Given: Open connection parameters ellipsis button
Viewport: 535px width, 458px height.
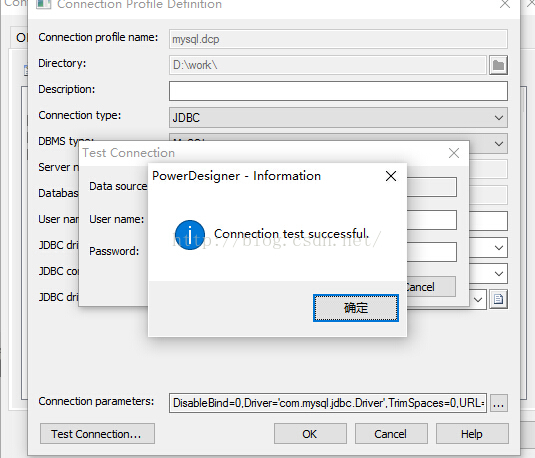Looking at the screenshot, I should point(498,403).
